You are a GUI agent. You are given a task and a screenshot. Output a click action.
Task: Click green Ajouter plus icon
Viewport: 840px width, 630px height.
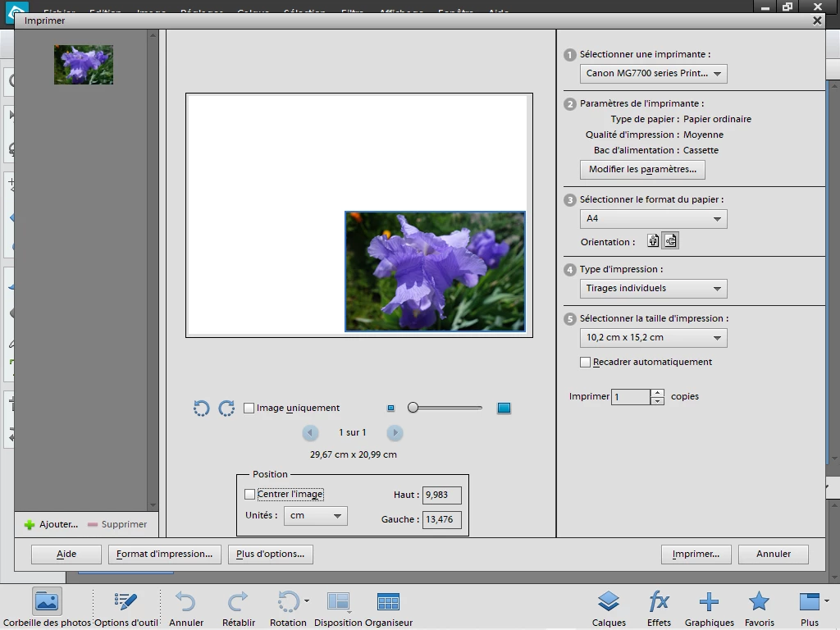click(x=30, y=524)
